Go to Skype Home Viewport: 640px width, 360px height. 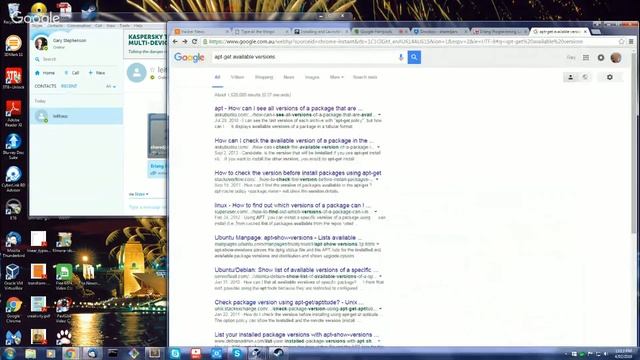[45, 73]
